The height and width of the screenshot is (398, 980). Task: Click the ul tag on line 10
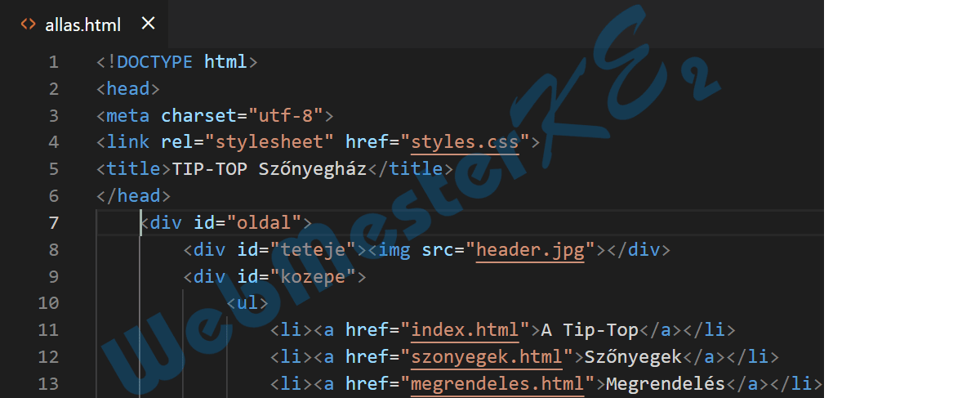point(247,303)
